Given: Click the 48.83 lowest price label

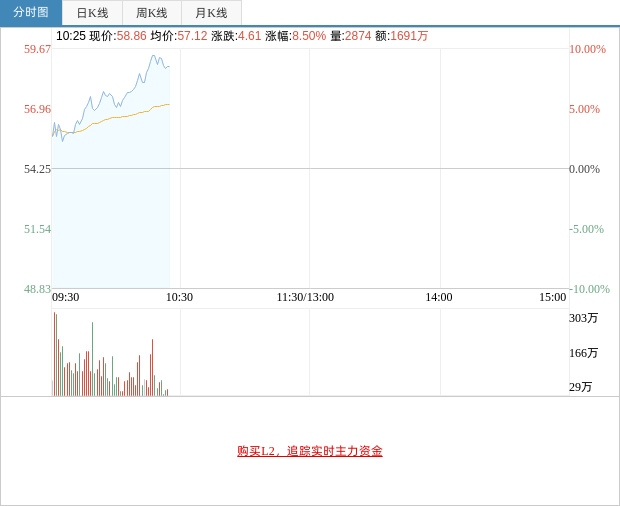Looking at the screenshot, I should click(37, 289).
